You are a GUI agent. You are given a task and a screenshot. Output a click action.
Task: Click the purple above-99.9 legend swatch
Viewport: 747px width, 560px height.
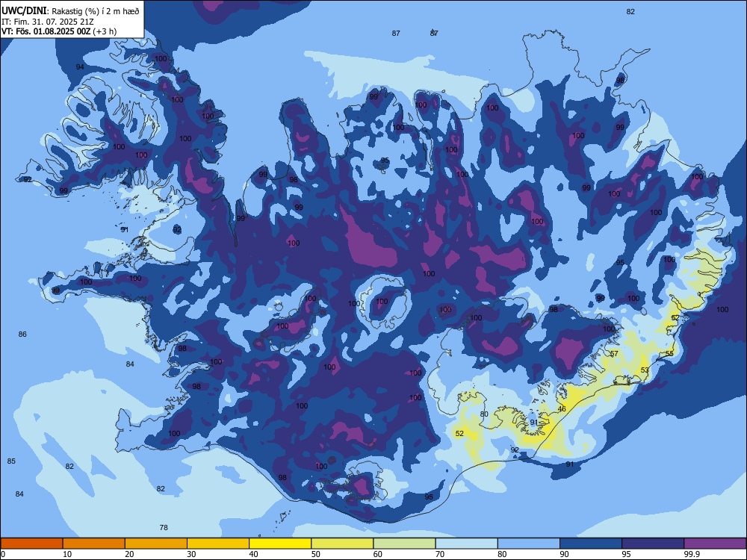click(715, 544)
